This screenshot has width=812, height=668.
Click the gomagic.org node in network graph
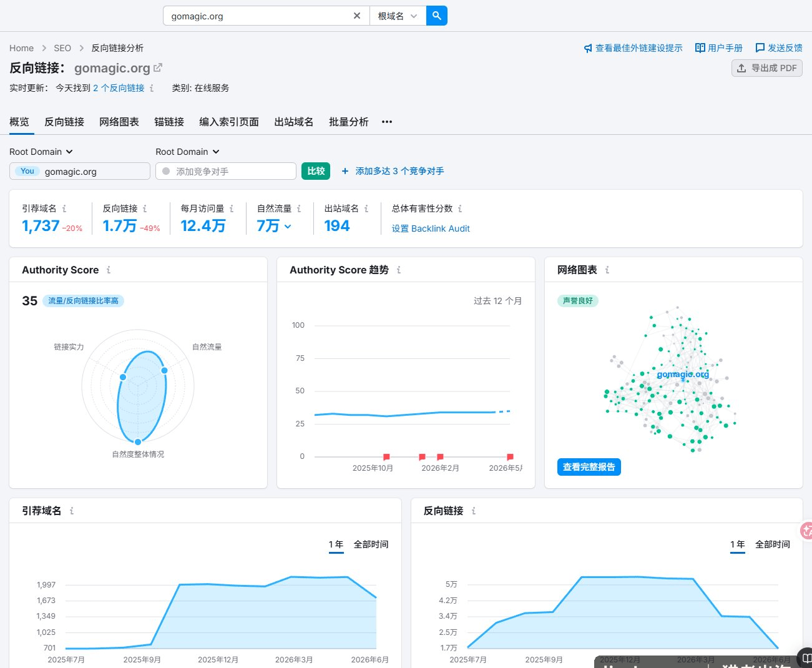point(683,375)
